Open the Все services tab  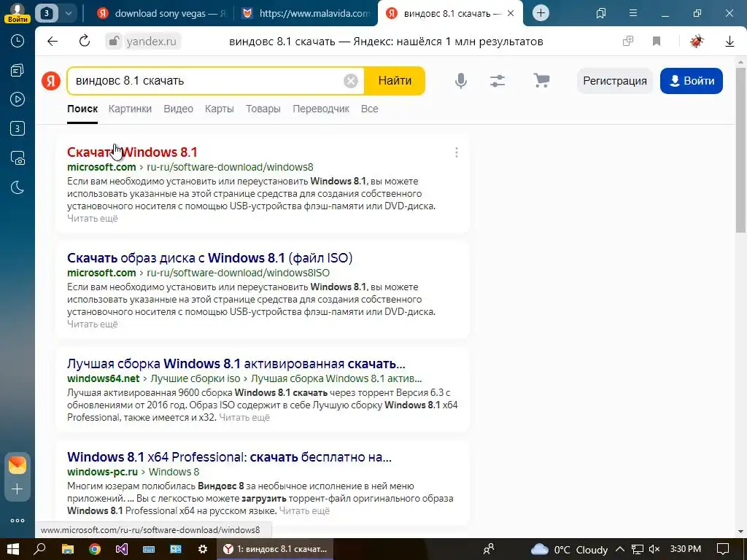click(x=370, y=109)
